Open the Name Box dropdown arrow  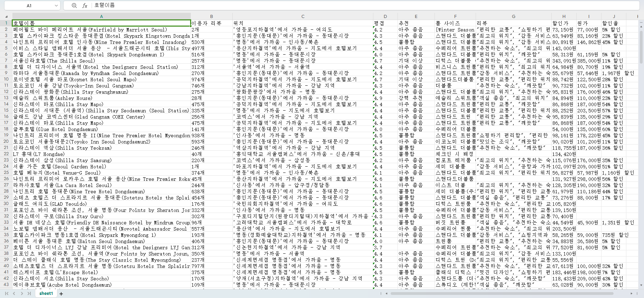click(x=56, y=6)
